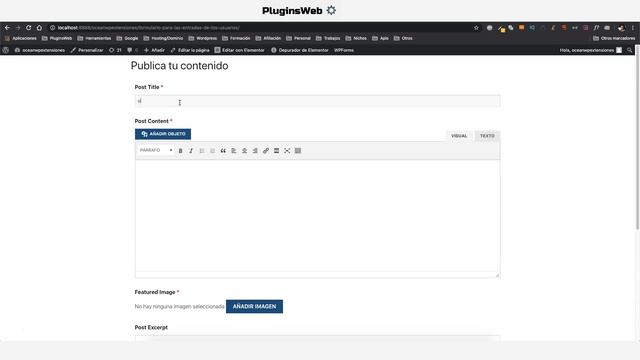This screenshot has height=360, width=640.
Task: Enable distraction-free fullscreen editor mode
Action: 287,151
